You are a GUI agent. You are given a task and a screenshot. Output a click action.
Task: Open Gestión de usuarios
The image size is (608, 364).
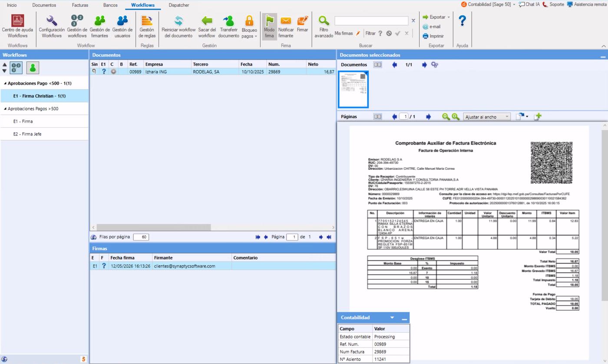click(x=122, y=26)
